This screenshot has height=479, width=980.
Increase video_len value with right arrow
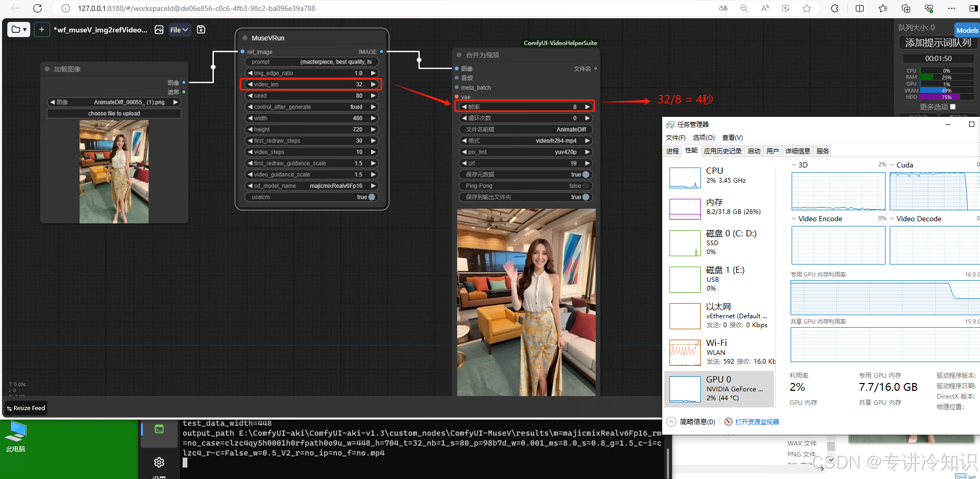coord(373,85)
